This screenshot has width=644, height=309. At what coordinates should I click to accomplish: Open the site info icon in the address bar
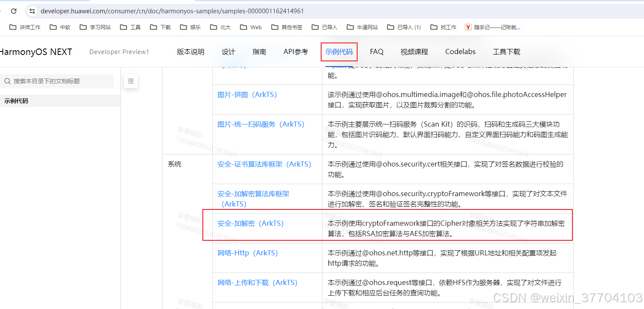[x=32, y=11]
